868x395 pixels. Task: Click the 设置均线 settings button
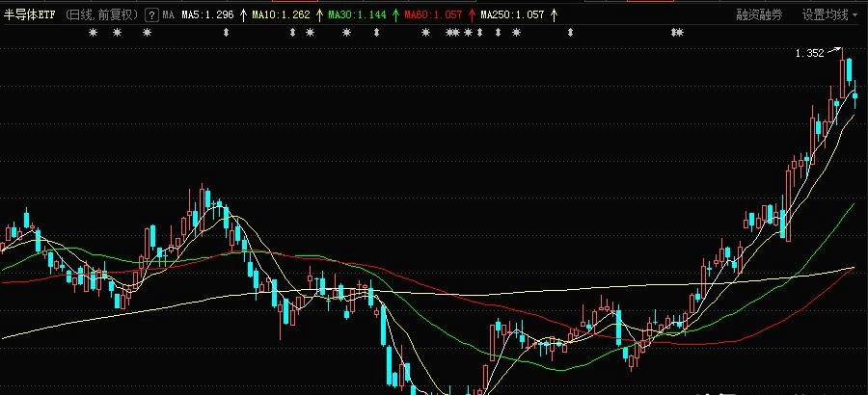(x=825, y=15)
